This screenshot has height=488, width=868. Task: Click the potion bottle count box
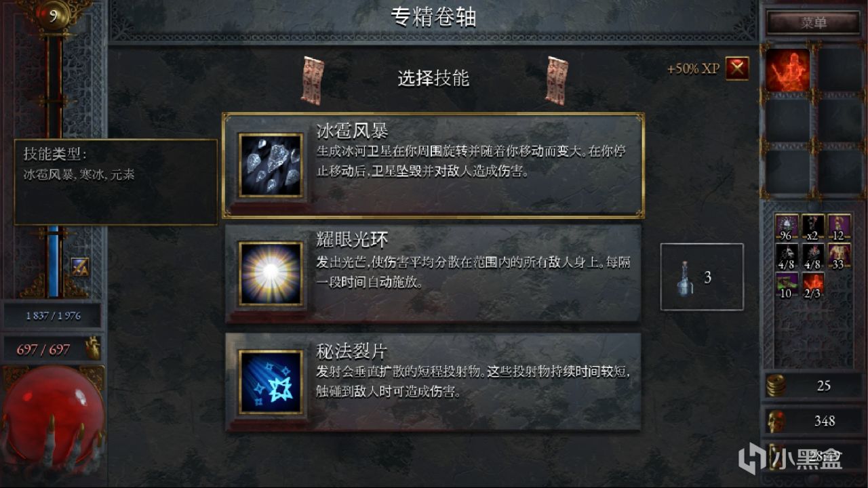click(702, 277)
